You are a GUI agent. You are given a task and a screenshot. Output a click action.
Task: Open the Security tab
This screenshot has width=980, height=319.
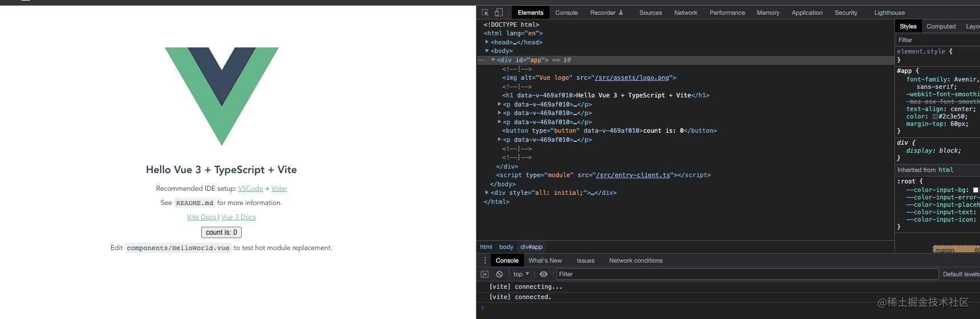[x=846, y=13]
